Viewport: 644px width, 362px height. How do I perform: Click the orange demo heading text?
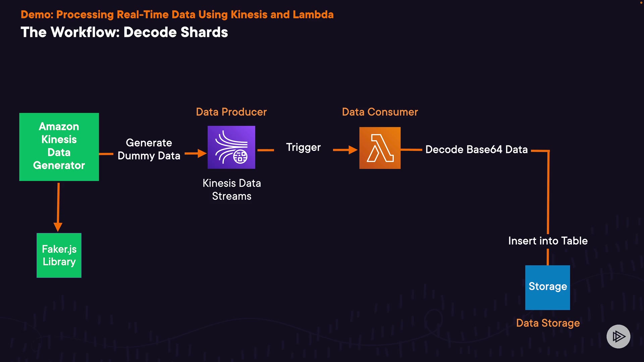[x=177, y=14]
